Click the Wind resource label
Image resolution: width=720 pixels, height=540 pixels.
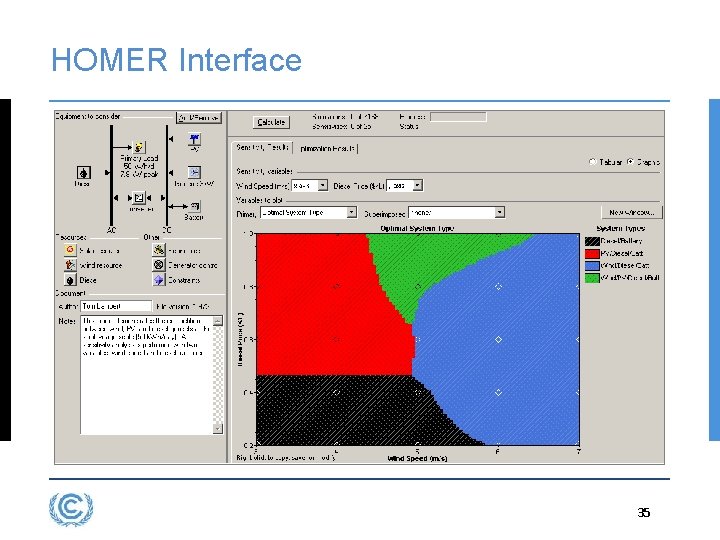(x=101, y=265)
